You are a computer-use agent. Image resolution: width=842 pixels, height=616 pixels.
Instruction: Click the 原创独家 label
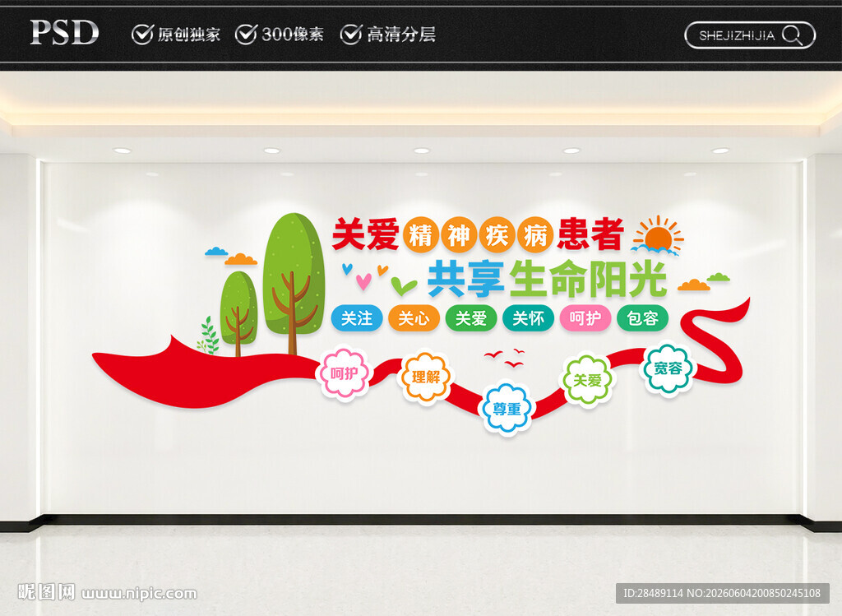tap(188, 35)
